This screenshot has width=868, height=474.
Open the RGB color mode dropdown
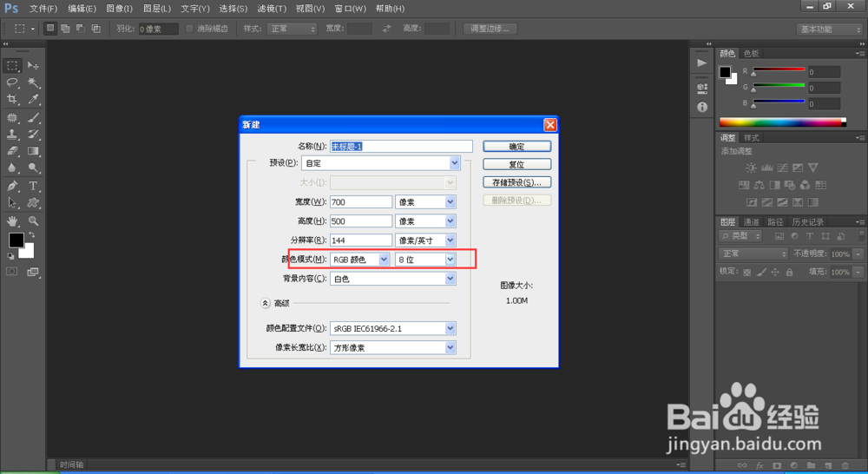pos(360,260)
